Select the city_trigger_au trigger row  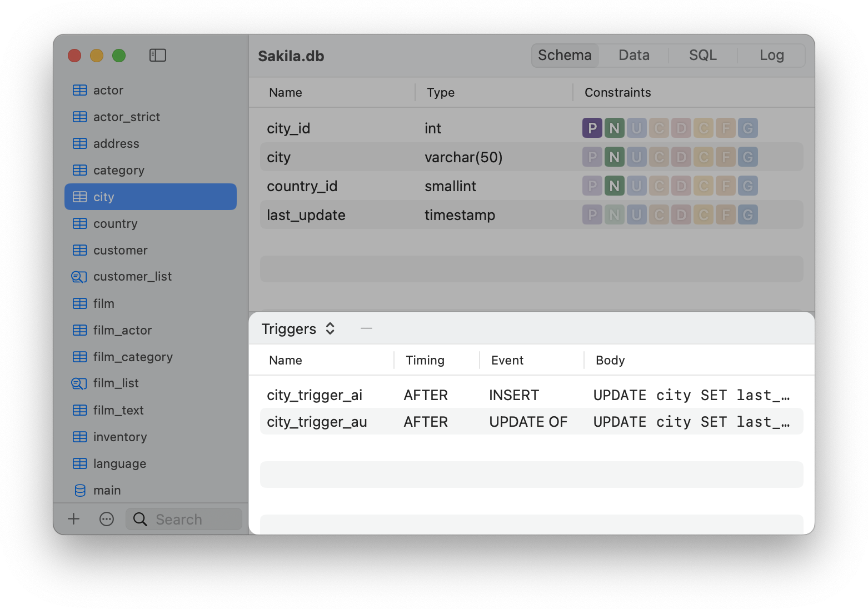pyautogui.click(x=532, y=422)
